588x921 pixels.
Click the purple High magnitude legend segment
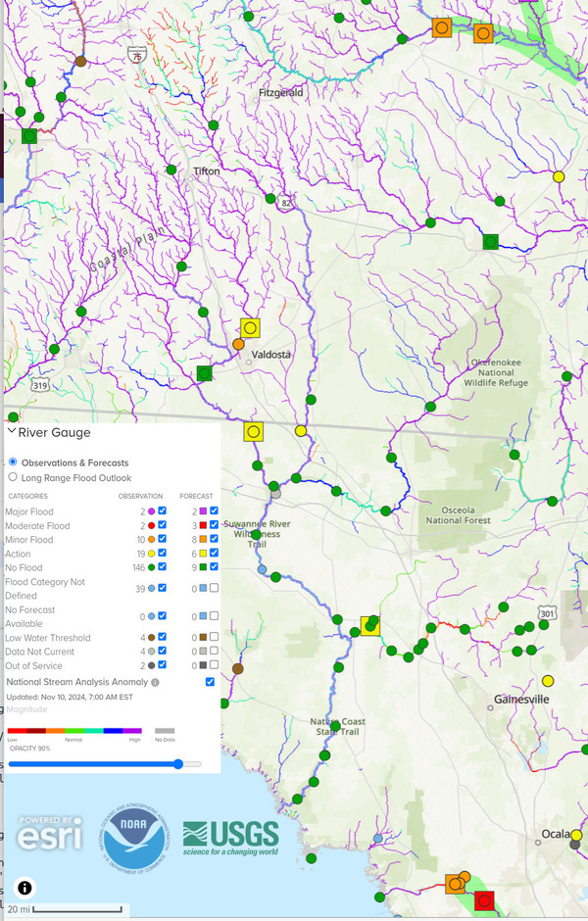click(x=132, y=731)
